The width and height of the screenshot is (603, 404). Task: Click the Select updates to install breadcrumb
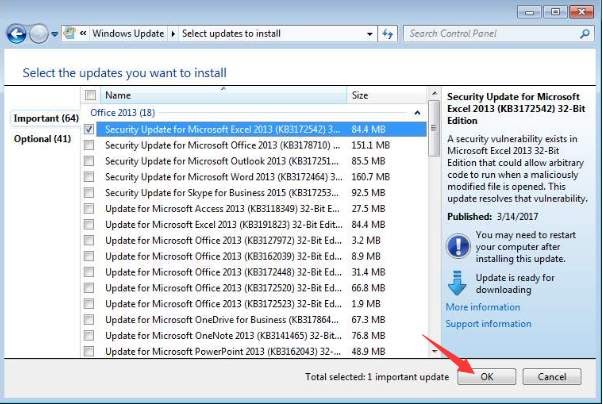[231, 34]
